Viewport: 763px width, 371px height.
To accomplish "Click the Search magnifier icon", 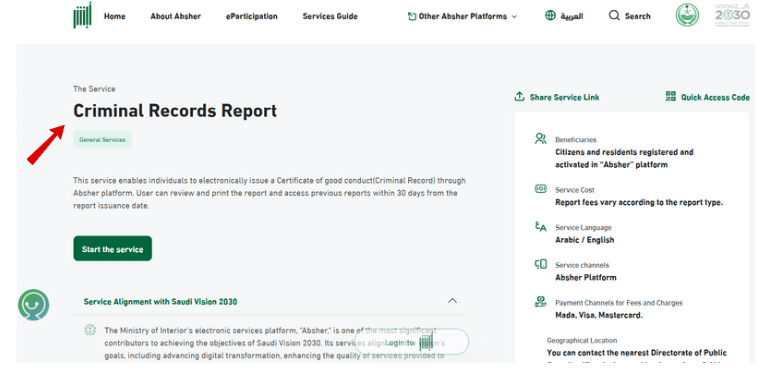I will (x=614, y=16).
